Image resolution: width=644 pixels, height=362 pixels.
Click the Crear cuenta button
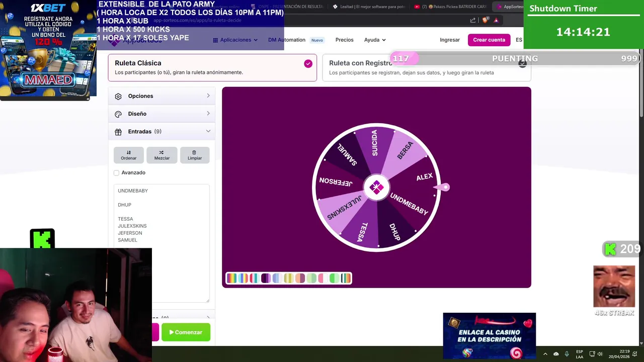click(x=489, y=40)
